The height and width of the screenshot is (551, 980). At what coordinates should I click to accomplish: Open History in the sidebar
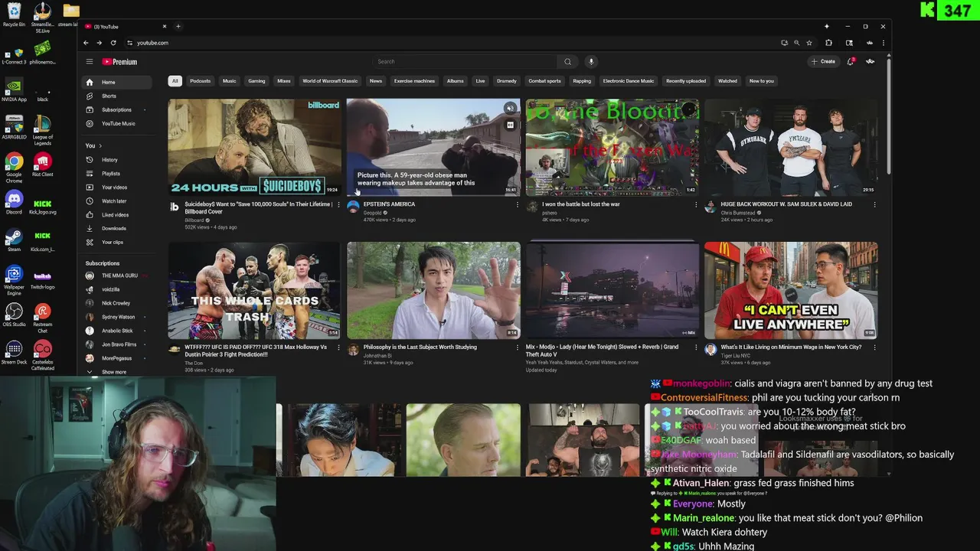[x=115, y=160]
